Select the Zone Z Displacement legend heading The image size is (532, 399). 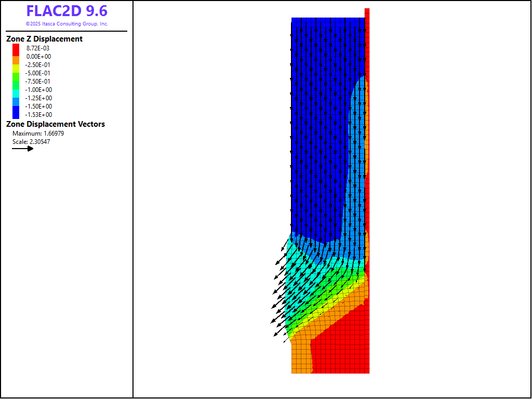pos(44,39)
